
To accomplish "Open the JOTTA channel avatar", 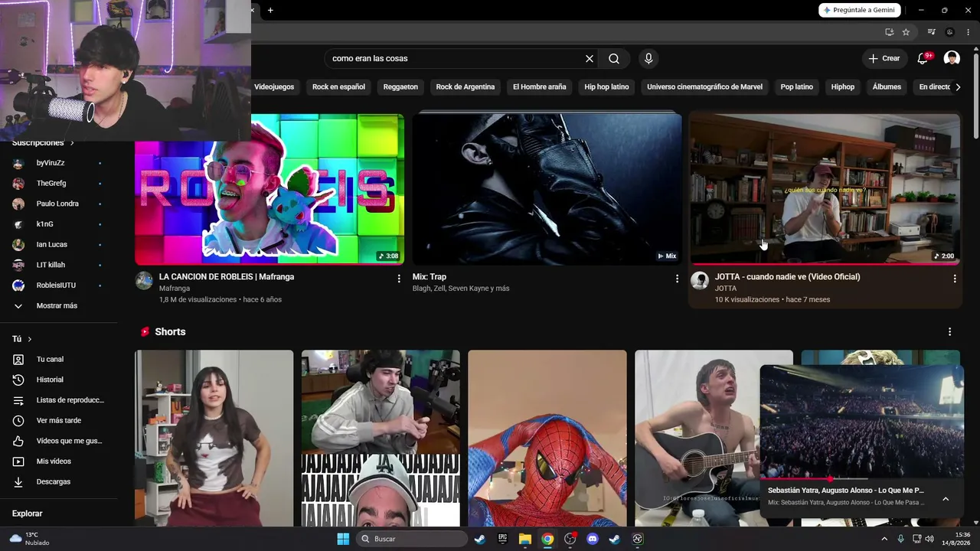I will coord(699,280).
